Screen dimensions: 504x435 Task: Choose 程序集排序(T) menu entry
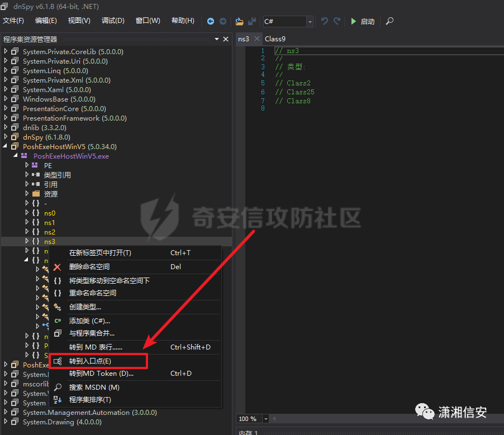tap(136, 400)
